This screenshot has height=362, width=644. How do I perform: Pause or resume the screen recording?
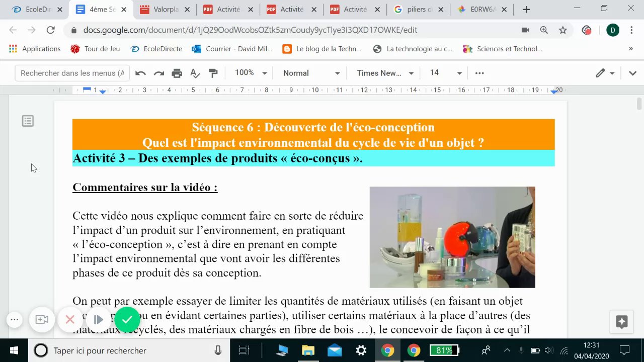98,319
